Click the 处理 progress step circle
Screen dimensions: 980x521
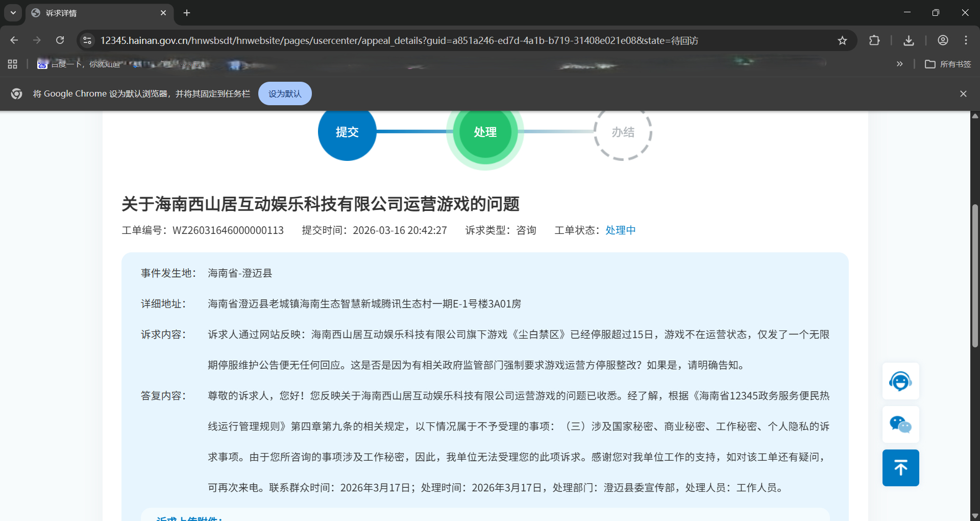click(485, 132)
